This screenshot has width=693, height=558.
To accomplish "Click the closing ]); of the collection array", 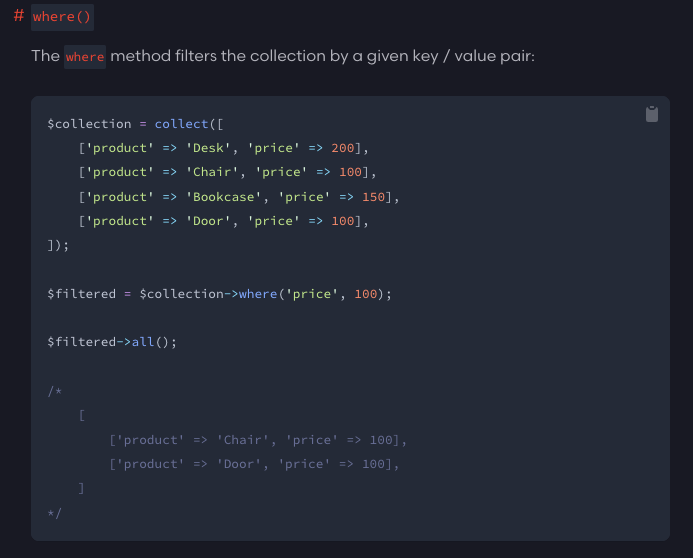I will (58, 245).
